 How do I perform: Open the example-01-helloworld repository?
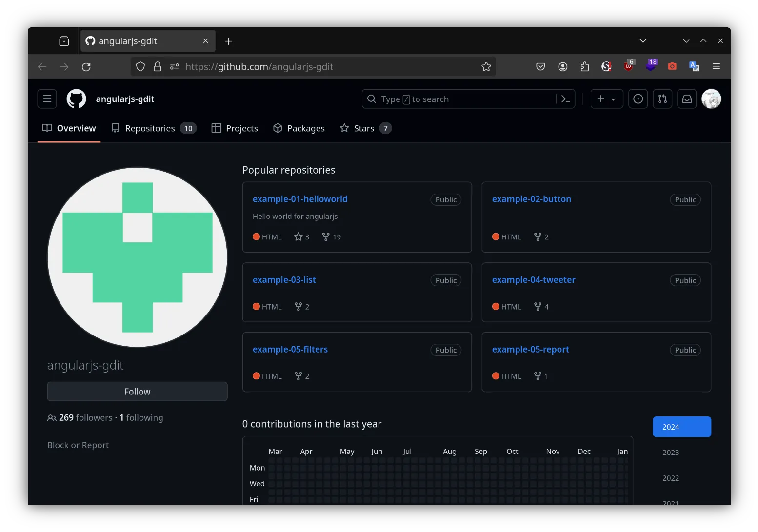point(300,199)
